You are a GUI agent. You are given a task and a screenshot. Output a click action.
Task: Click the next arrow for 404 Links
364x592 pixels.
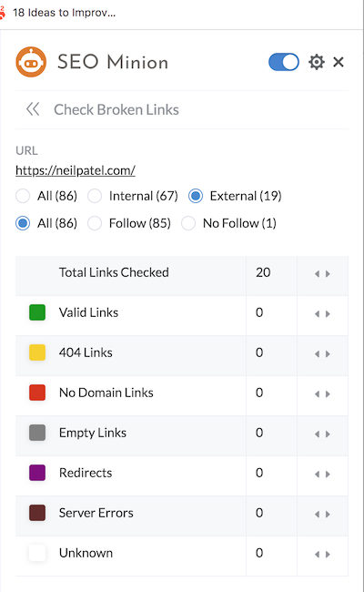pyautogui.click(x=328, y=353)
